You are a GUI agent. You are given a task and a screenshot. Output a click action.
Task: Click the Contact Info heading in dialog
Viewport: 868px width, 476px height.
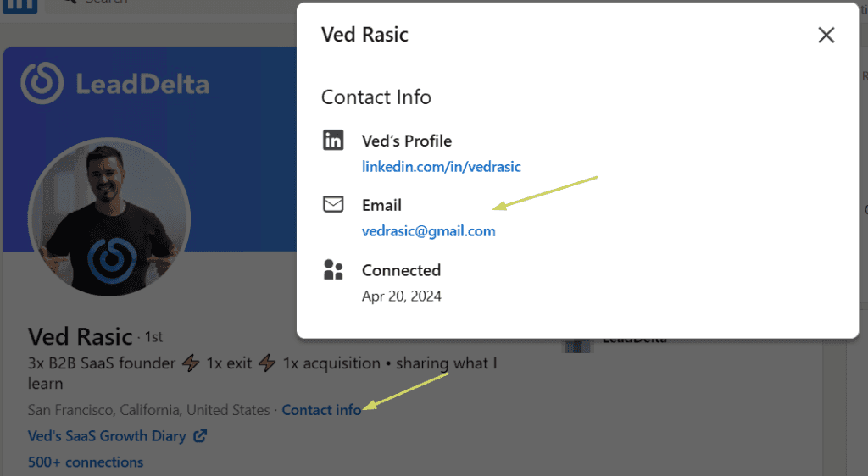[376, 97]
